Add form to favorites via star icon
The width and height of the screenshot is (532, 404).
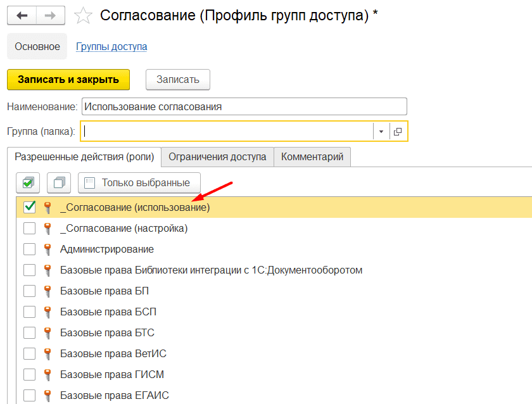83,16
